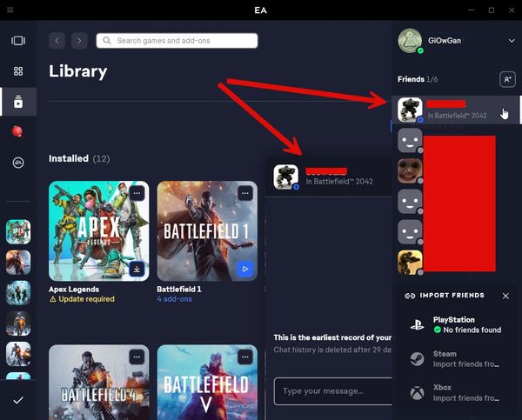
Task: Click the chat header friend avatar
Action: (x=285, y=177)
